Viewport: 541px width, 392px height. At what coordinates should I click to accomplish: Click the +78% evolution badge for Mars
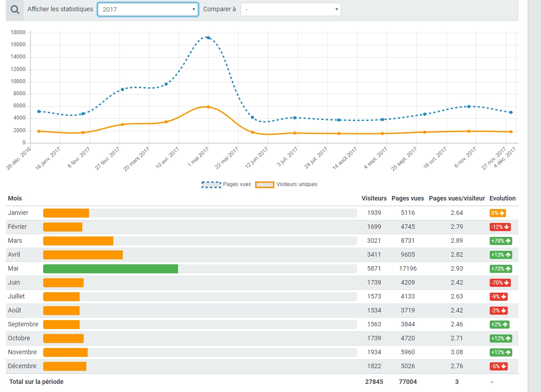(501, 241)
